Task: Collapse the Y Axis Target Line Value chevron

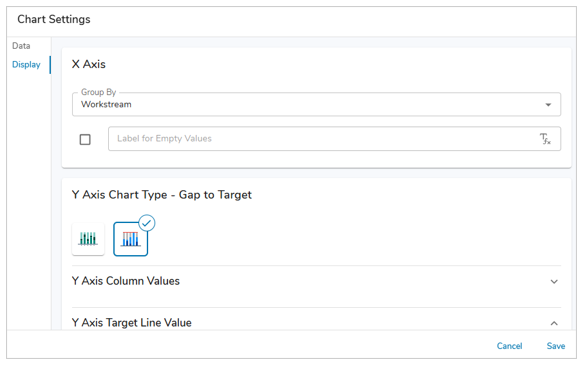Action: click(554, 323)
